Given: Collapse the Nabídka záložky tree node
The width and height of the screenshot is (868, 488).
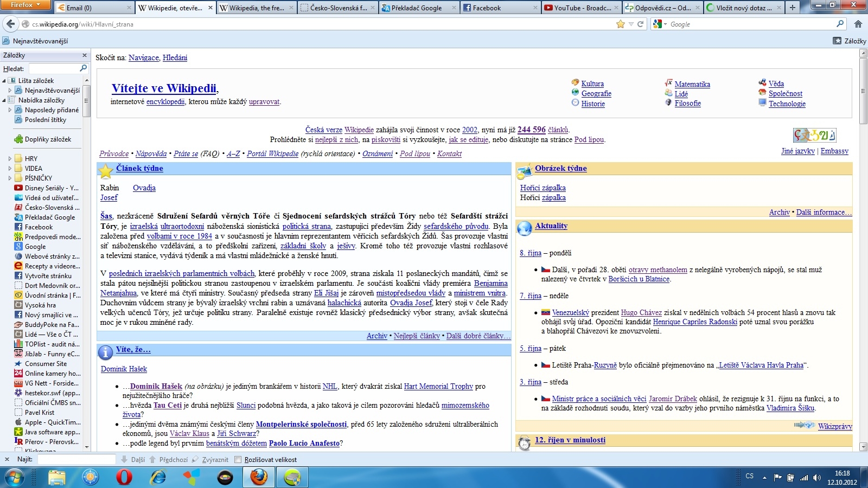Looking at the screenshot, I should pyautogui.click(x=4, y=100).
